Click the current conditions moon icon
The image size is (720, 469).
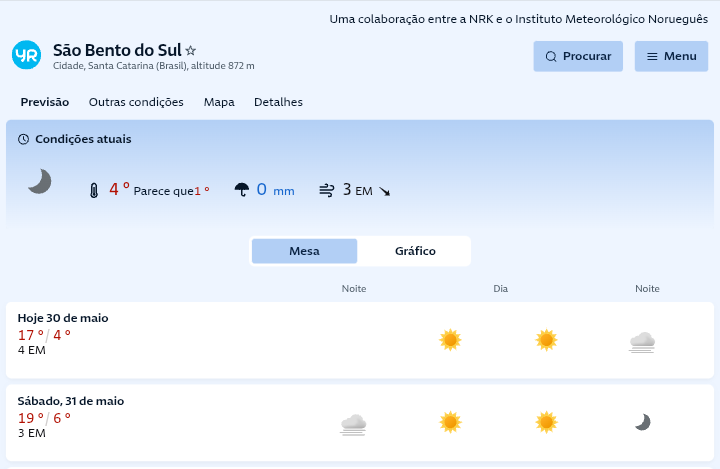[39, 181]
